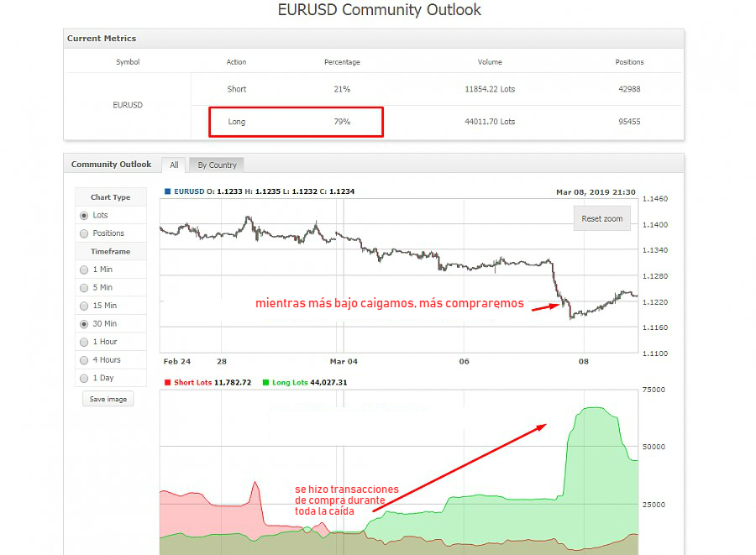Select the Positions chart type option
The width and height of the screenshot is (756, 555).
click(84, 233)
